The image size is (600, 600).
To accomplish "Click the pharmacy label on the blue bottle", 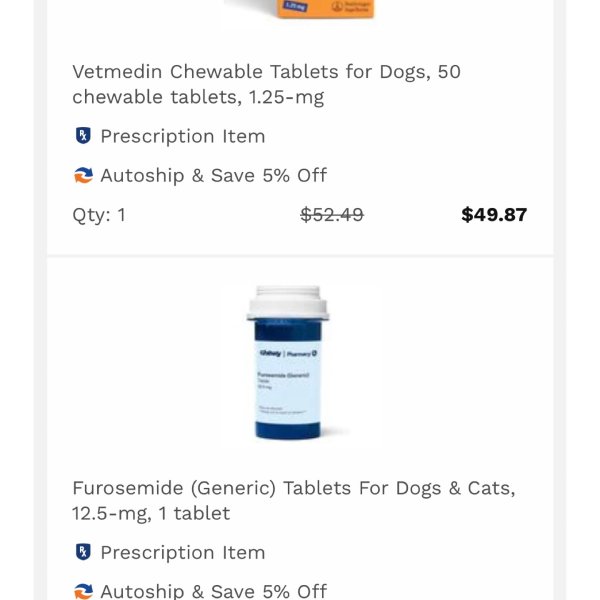I will (x=288, y=381).
